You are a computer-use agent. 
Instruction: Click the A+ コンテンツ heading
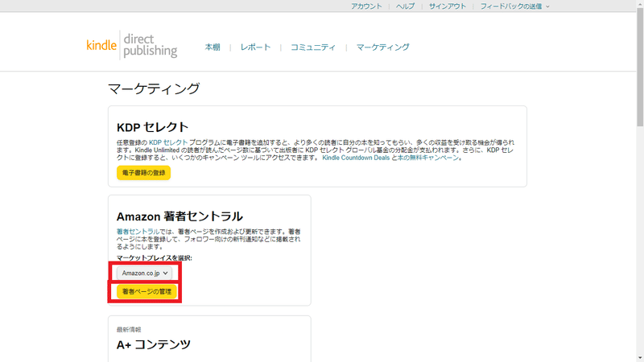(154, 344)
